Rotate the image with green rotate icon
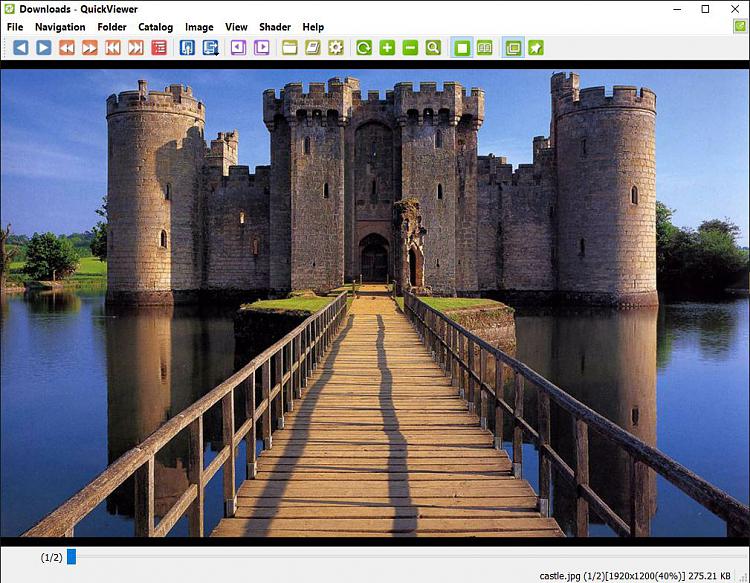This screenshot has height=583, width=750. (364, 48)
